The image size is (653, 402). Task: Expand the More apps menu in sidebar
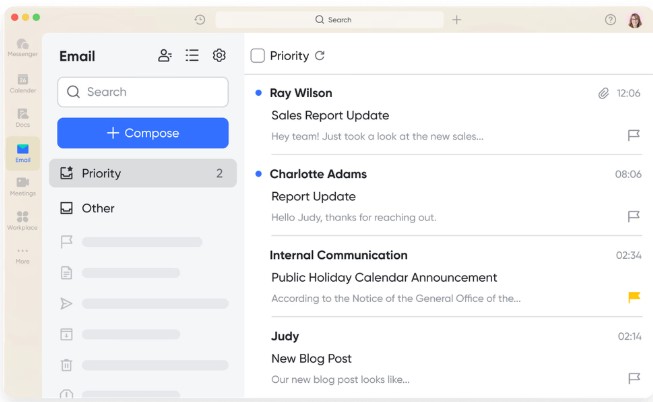pyautogui.click(x=22, y=254)
